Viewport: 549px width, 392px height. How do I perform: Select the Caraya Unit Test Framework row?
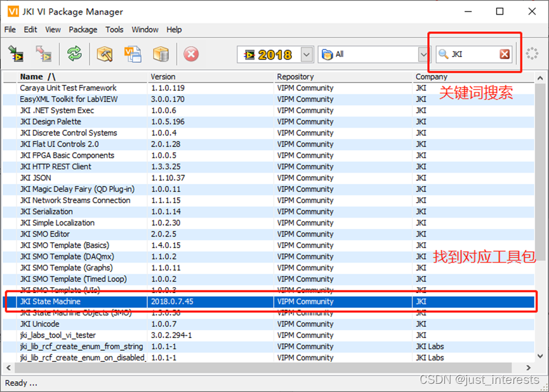click(268, 88)
